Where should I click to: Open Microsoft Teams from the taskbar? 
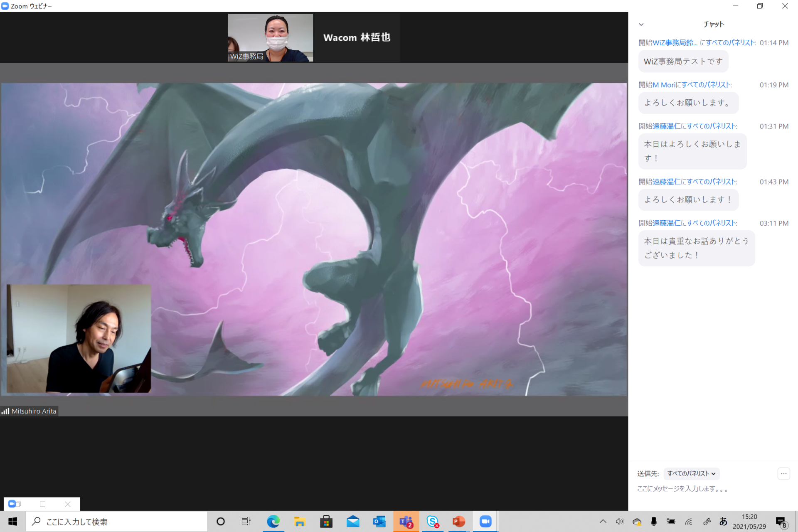pos(406,521)
